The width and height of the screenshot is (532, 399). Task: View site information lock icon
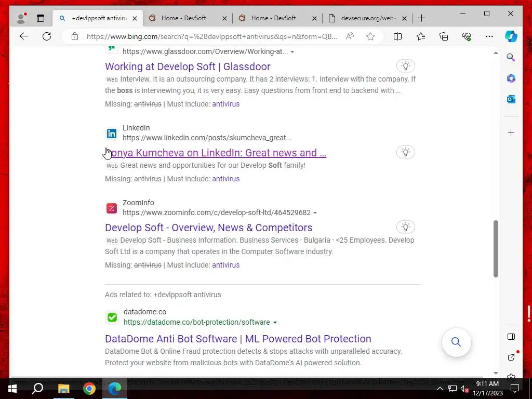click(x=75, y=36)
